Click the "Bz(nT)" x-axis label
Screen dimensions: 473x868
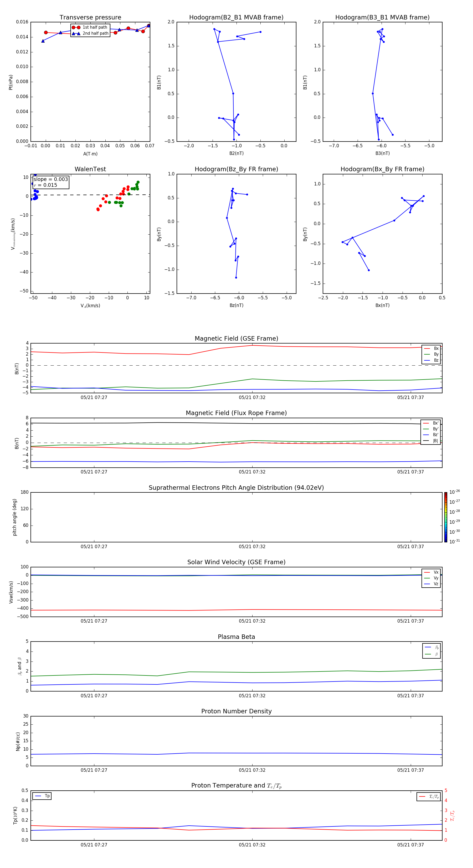(x=236, y=305)
